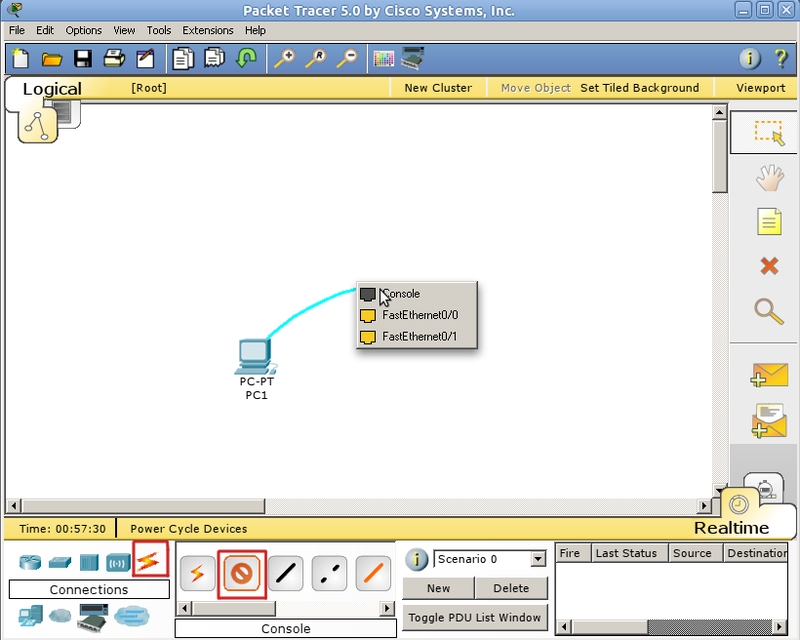Select the copper straight-through black cable

286,573
